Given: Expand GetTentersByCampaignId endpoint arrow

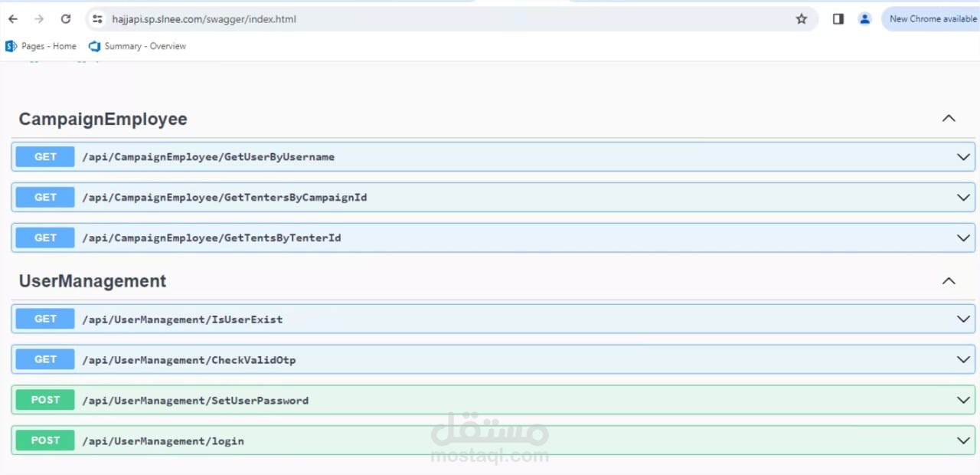Looking at the screenshot, I should [x=963, y=198].
